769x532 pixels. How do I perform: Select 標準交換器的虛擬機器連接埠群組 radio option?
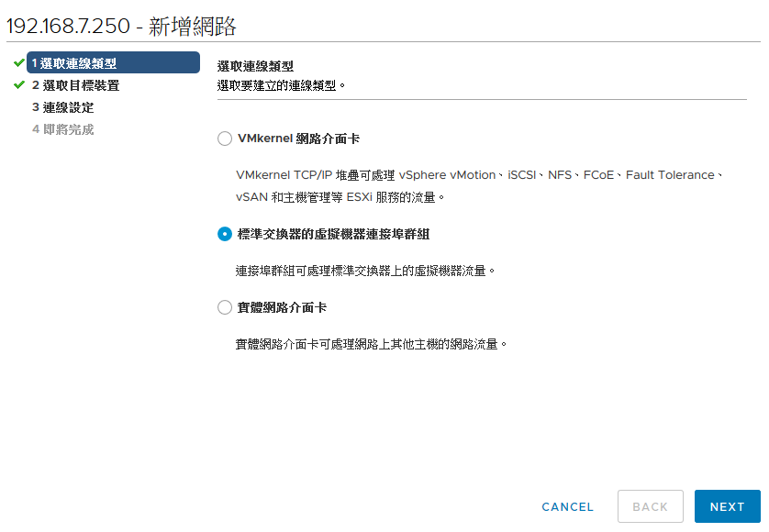pyautogui.click(x=225, y=235)
